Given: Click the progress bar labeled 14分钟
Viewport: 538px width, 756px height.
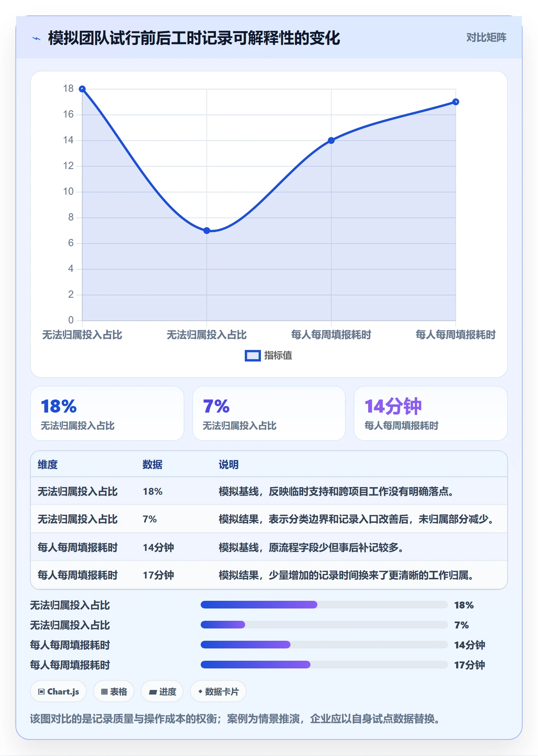Looking at the screenshot, I should point(324,645).
